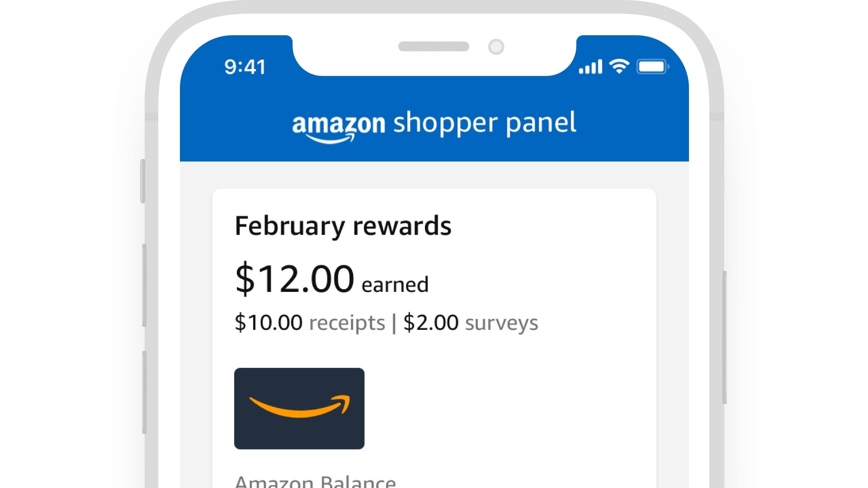
Task: Tap the earned label next to $12.00
Action: tap(395, 284)
